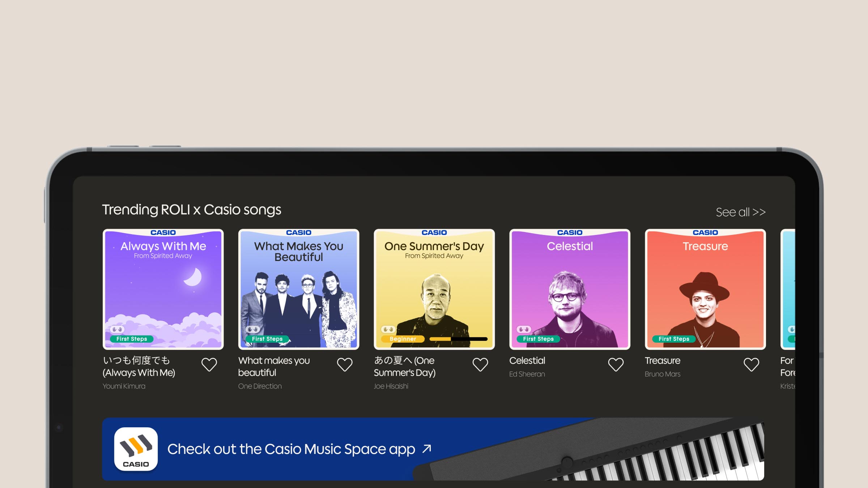Image resolution: width=868 pixels, height=488 pixels.
Task: Click Casio logo atop What Makes You Beautiful card
Action: click(x=299, y=232)
